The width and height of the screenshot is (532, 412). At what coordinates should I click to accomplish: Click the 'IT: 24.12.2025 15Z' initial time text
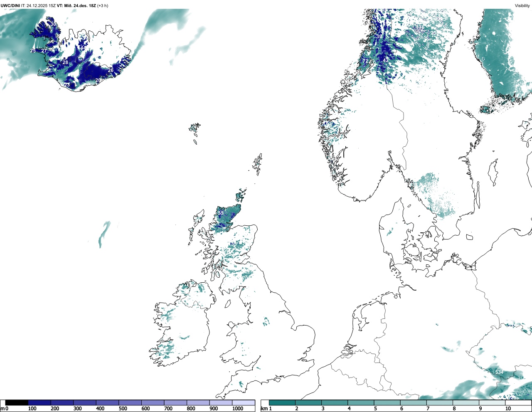tap(39, 6)
